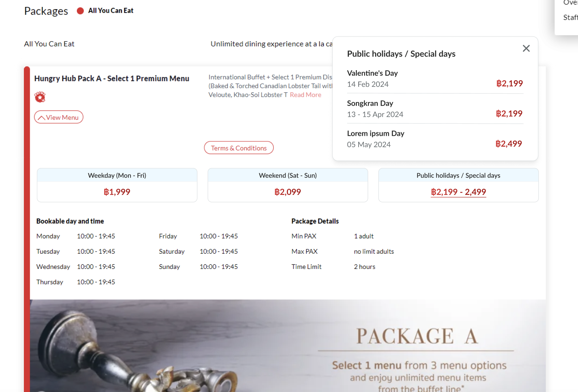
Task: Open the Package A menu image
Action: tap(287, 346)
